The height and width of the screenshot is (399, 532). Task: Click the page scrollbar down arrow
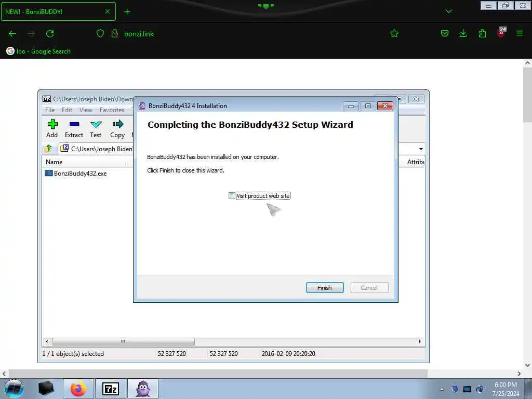click(527, 365)
